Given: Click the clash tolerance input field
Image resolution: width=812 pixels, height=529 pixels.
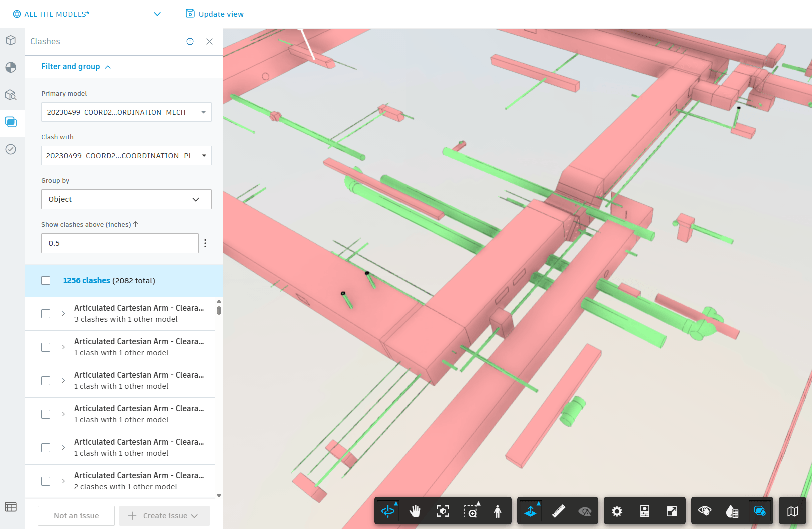Looking at the screenshot, I should (120, 243).
